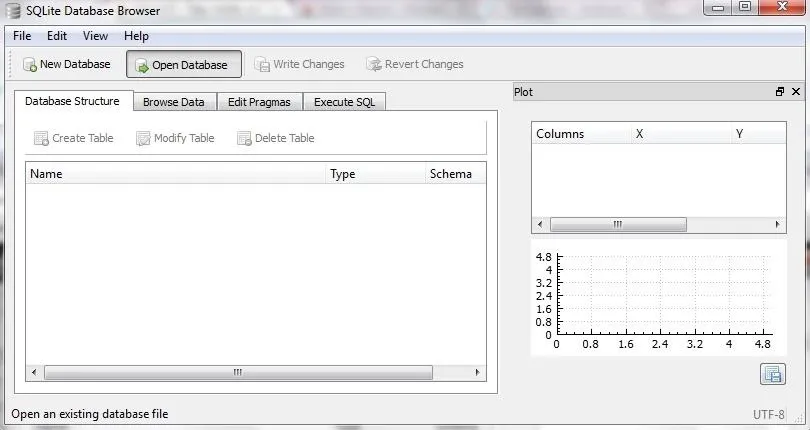
Task: Click the toolbar drag handle
Action: 11,64
